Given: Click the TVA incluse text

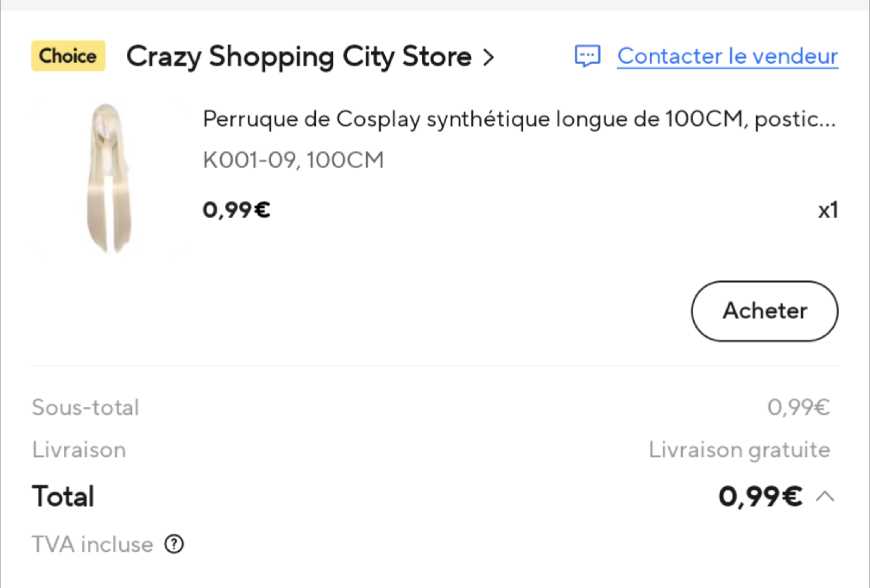Looking at the screenshot, I should [92, 544].
